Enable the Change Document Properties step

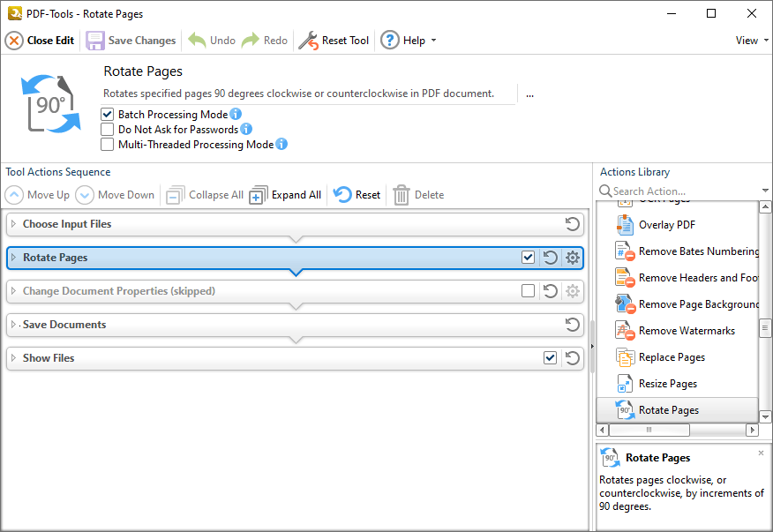(528, 291)
